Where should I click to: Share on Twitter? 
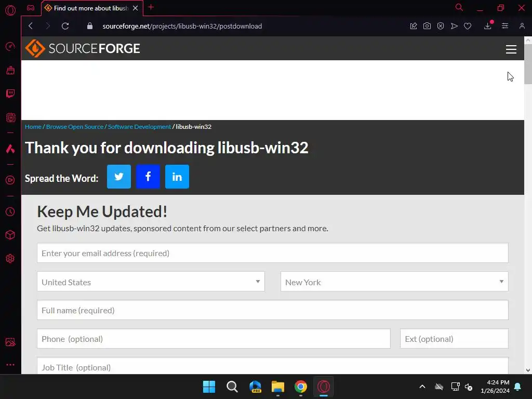pyautogui.click(x=119, y=177)
